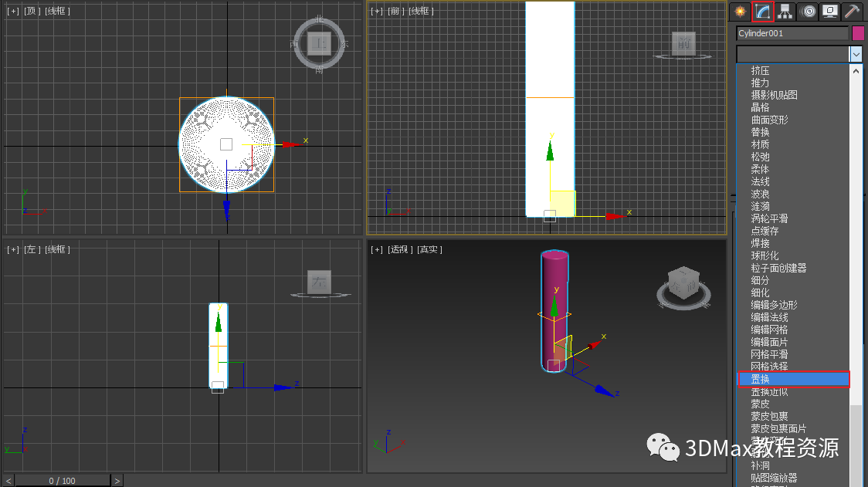Screen dimensions: 868x487
Task: Choose 编辑面片 from the modifier list
Action: 769,342
